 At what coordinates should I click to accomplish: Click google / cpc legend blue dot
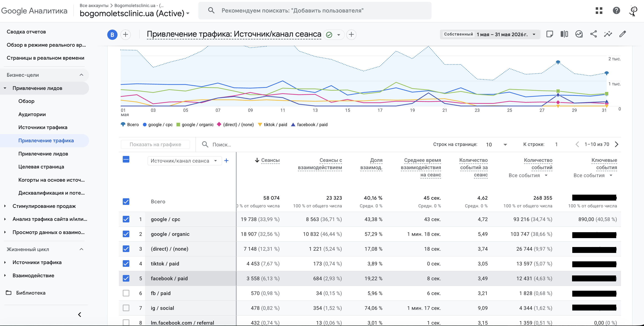pyautogui.click(x=145, y=125)
